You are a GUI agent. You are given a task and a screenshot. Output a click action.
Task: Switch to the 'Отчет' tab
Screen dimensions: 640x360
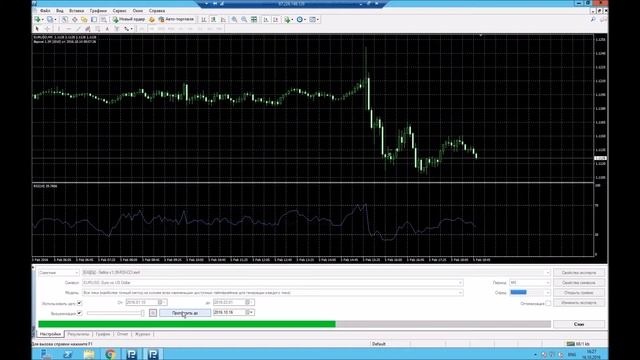122,334
